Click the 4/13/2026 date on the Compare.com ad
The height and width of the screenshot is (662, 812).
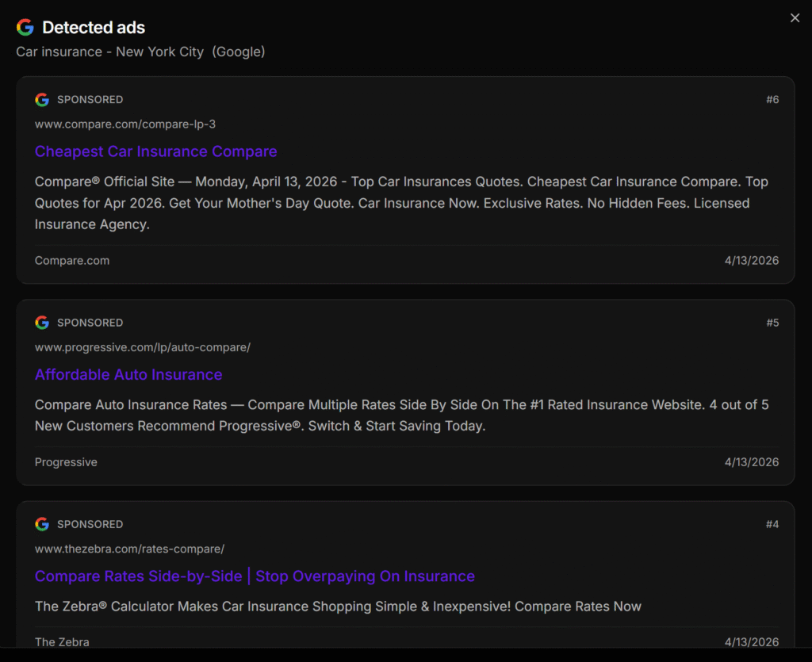[x=751, y=261]
